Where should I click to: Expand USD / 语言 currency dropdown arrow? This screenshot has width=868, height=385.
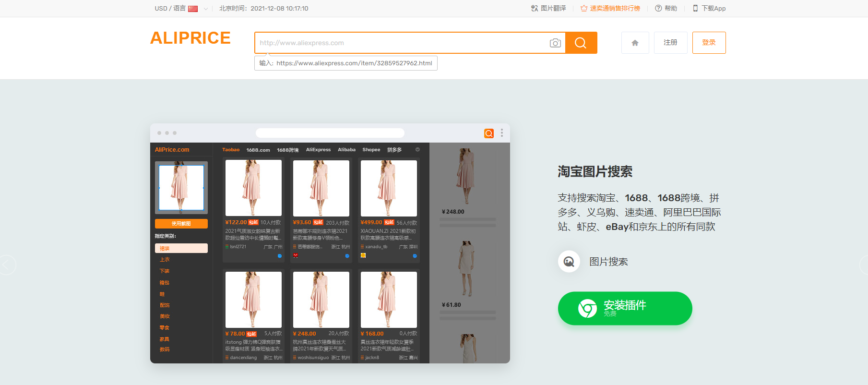pyautogui.click(x=206, y=9)
